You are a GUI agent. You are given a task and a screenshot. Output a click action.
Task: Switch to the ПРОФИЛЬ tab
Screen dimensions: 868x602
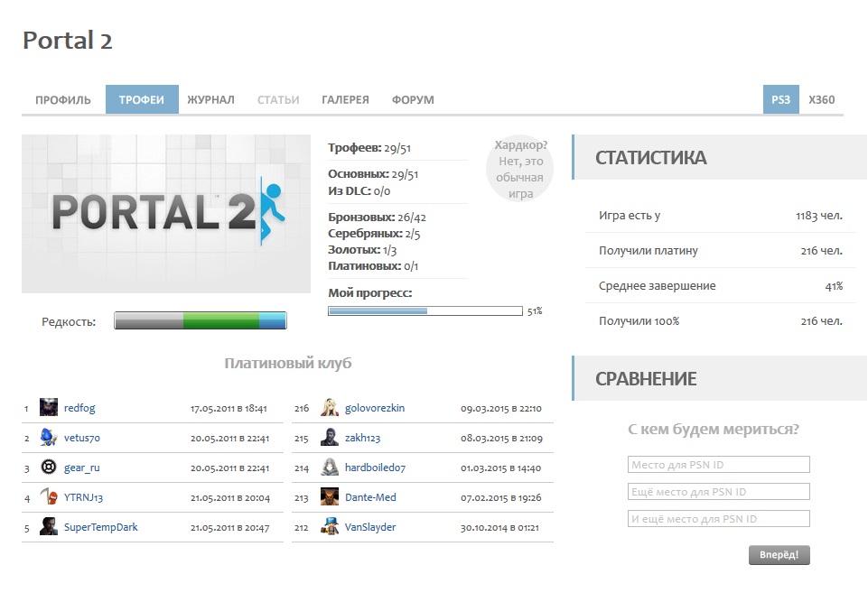[63, 100]
